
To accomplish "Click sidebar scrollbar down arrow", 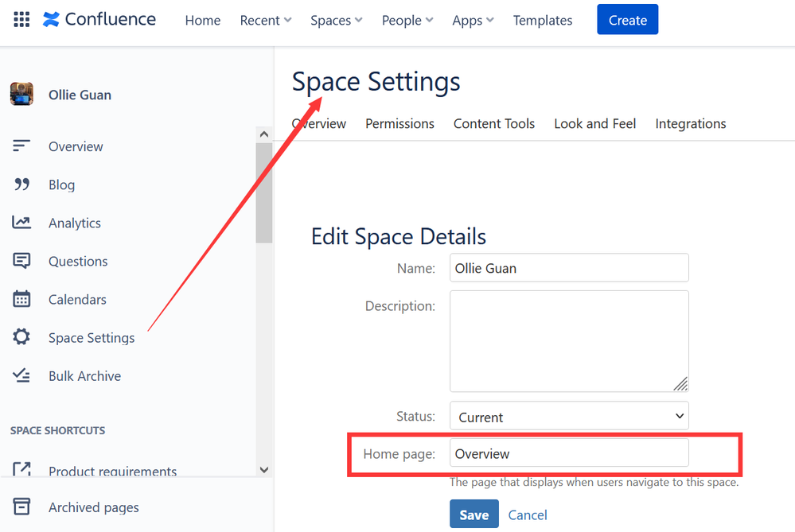I will 263,470.
